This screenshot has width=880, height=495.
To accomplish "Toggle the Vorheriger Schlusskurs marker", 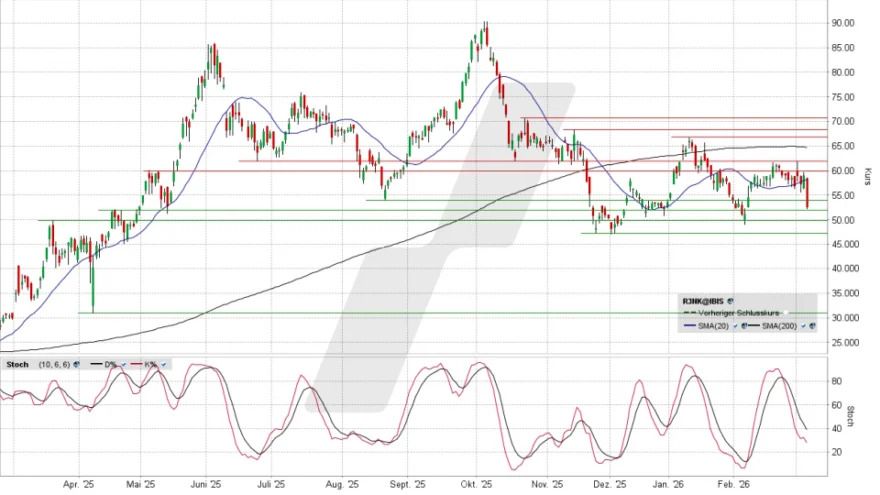I will point(788,313).
